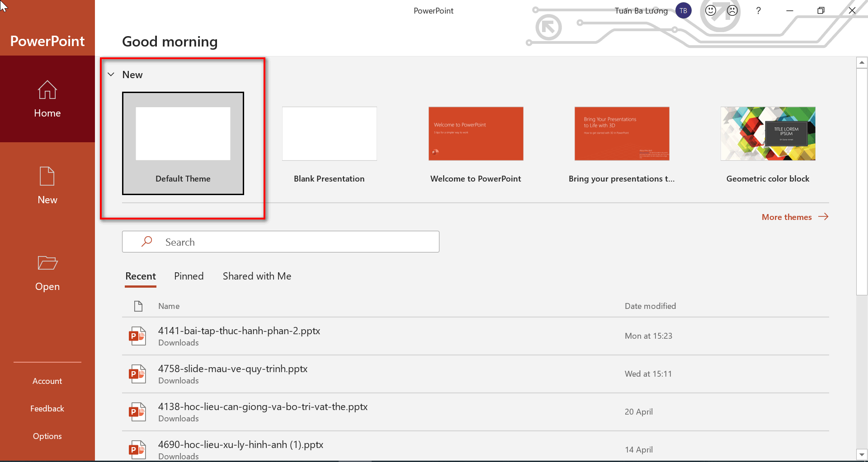Restore down the PowerPoint window
The height and width of the screenshot is (462, 868).
click(821, 10)
